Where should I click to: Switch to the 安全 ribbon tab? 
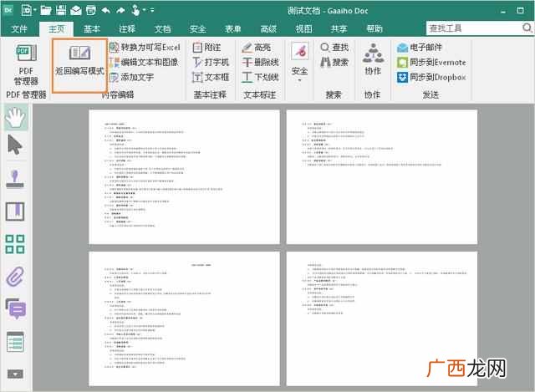pyautogui.click(x=198, y=29)
